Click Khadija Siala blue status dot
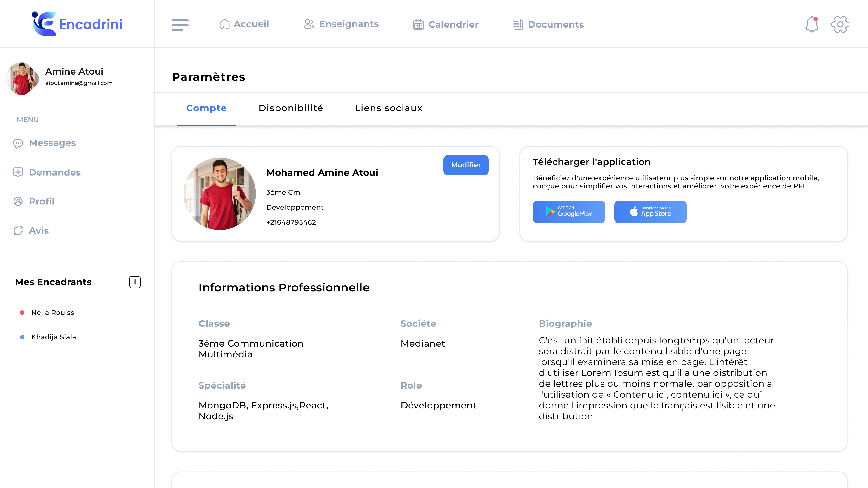The image size is (868, 488). point(22,337)
